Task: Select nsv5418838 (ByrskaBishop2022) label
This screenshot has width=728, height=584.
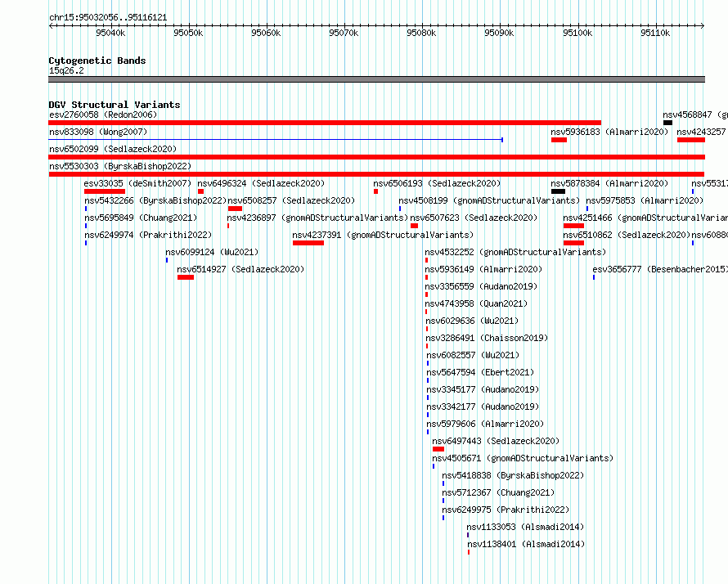Action: tap(513, 475)
